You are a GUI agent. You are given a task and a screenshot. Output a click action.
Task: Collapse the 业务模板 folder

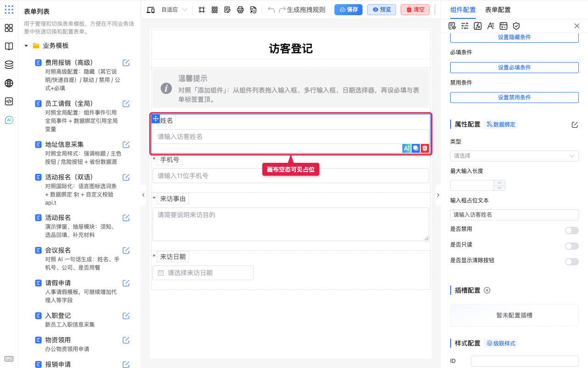pyautogui.click(x=26, y=46)
